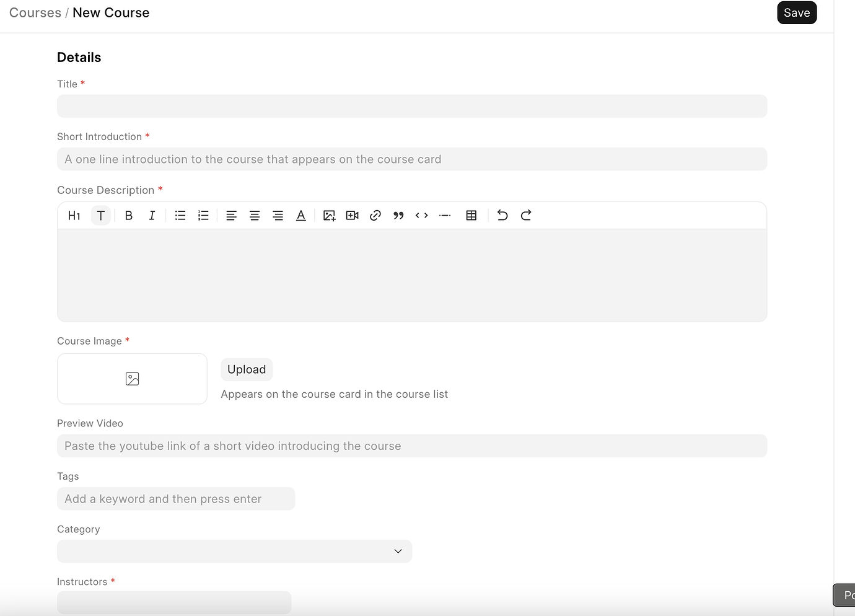Insert a code block
The width and height of the screenshot is (855, 616).
pos(422,216)
